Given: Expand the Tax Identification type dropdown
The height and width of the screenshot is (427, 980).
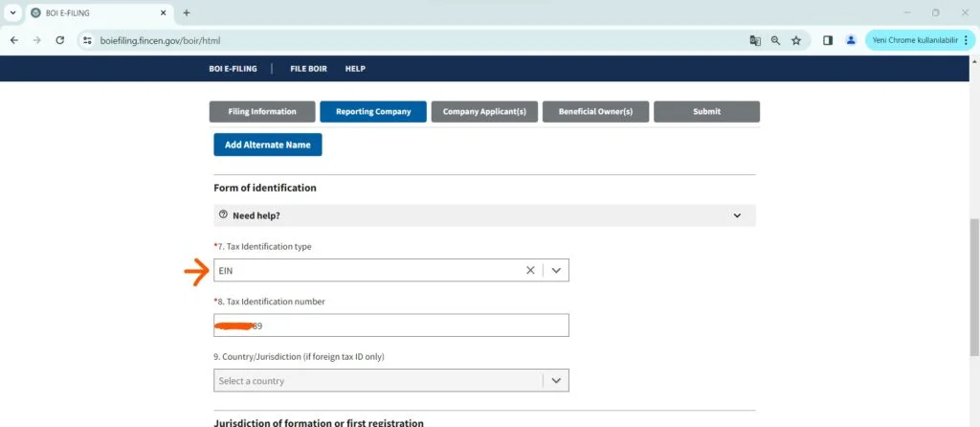Looking at the screenshot, I should pos(556,271).
